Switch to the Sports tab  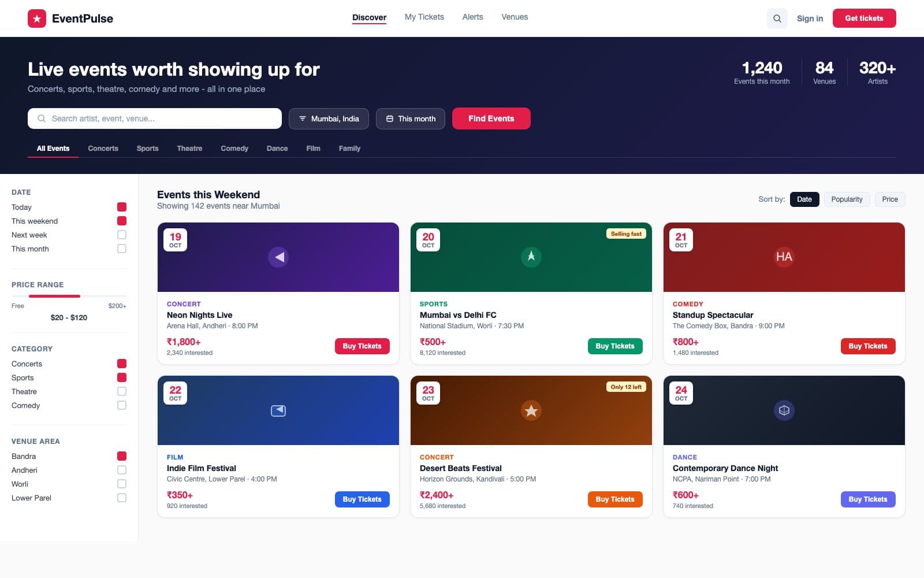(x=148, y=149)
